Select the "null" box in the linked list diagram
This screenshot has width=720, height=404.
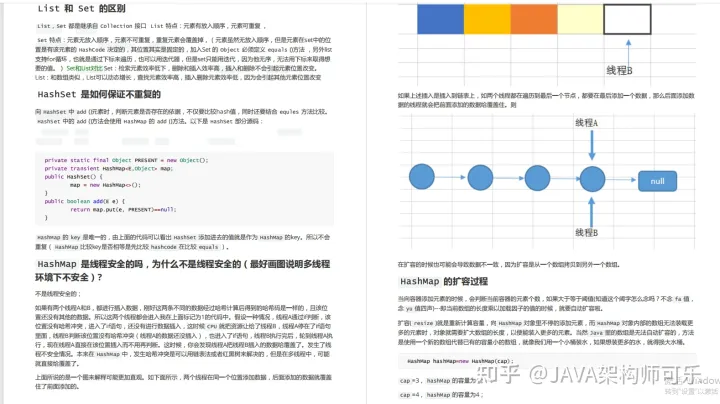657,181
